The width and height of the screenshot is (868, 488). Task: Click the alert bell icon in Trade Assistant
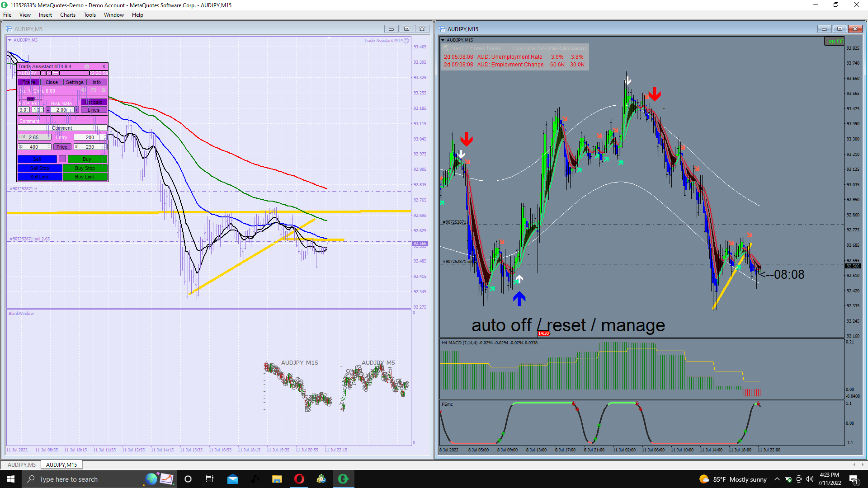(x=104, y=90)
